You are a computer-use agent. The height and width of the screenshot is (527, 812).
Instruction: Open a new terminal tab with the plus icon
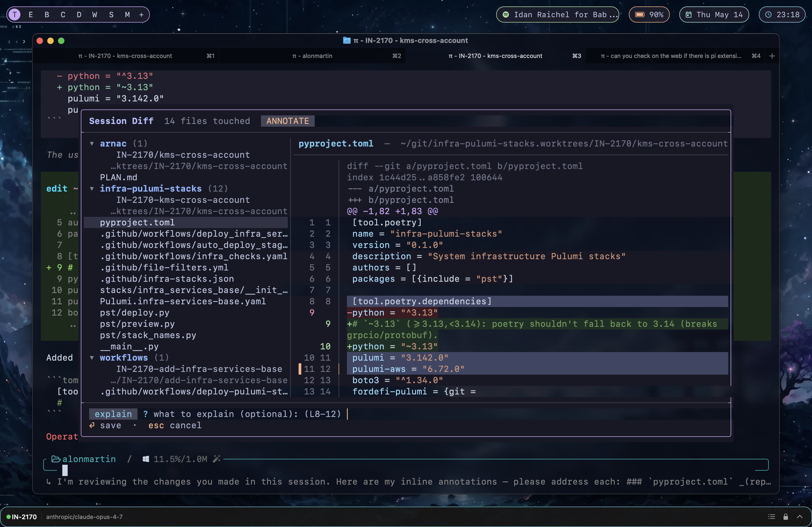[x=772, y=56]
